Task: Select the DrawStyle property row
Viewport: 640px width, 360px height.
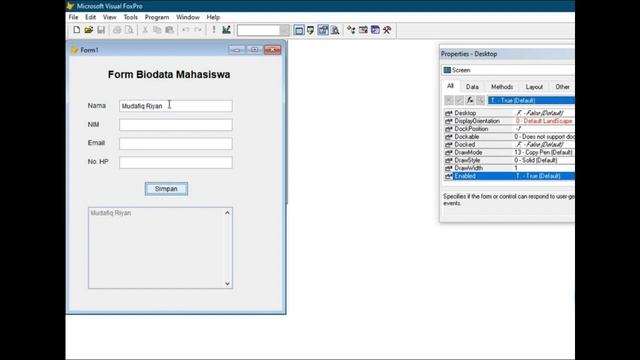Action: pyautogui.click(x=509, y=160)
